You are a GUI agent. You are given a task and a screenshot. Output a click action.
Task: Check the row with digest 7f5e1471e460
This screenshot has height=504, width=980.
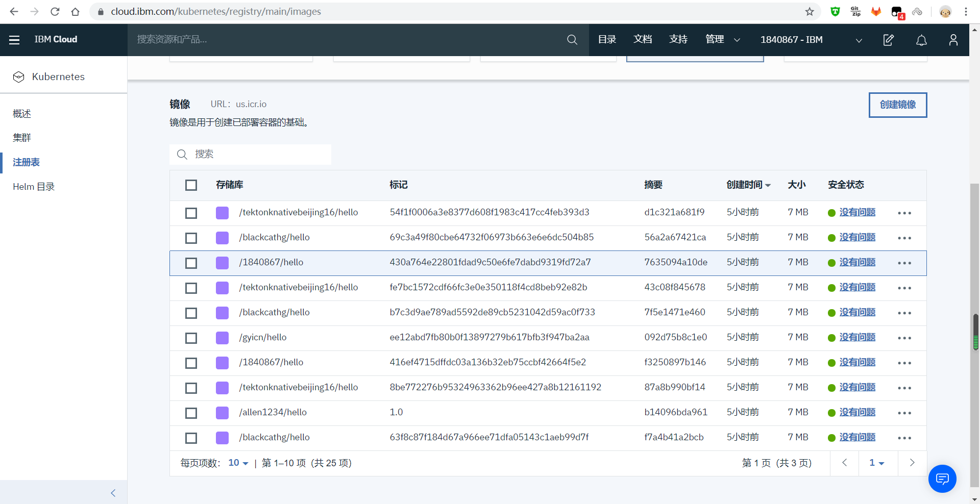[191, 313]
